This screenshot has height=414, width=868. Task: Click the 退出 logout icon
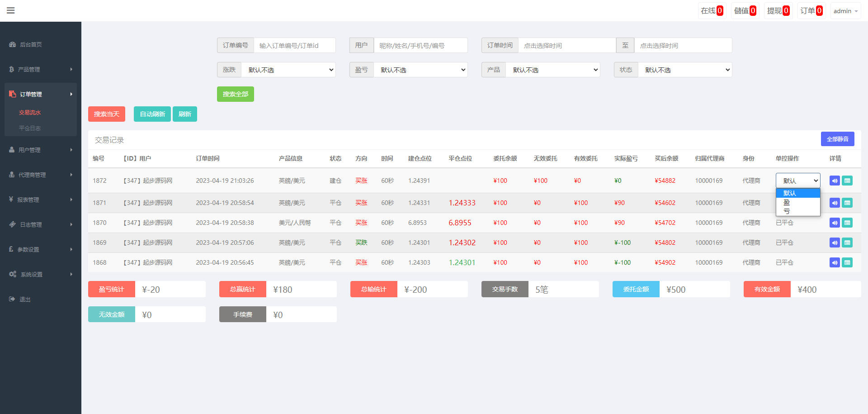click(12, 299)
